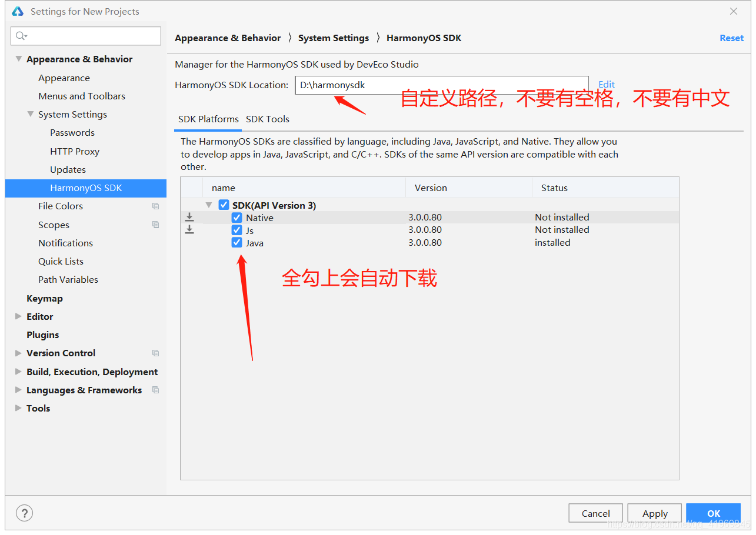Click the Status column header
The width and height of the screenshot is (756, 535).
pos(605,188)
